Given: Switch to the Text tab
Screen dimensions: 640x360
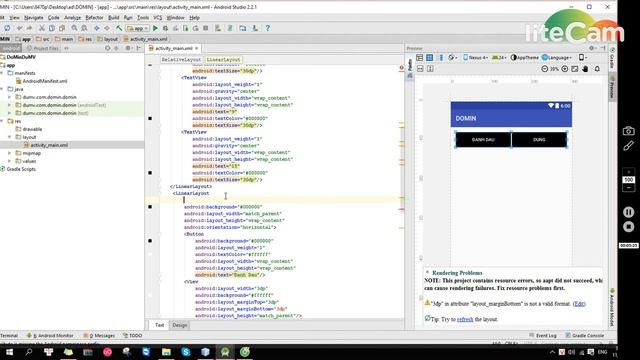Looking at the screenshot, I should (x=160, y=325).
